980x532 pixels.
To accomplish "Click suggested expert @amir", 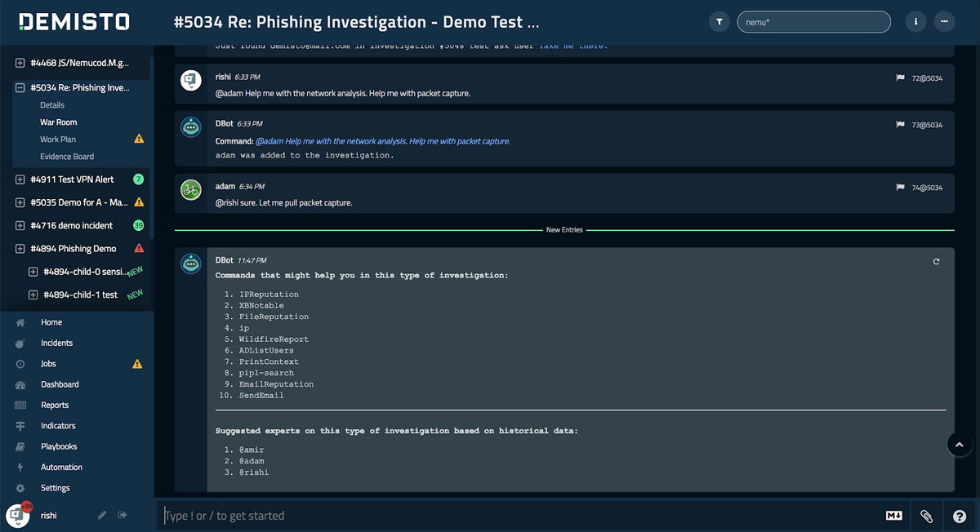I will 252,450.
